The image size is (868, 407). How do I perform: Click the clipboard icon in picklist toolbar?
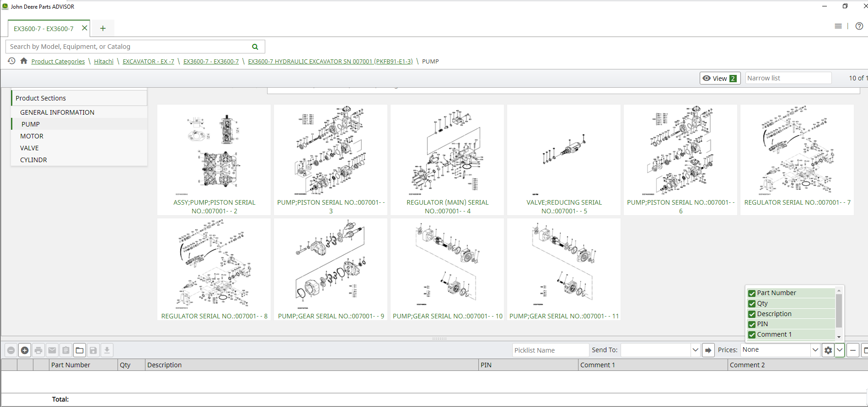[x=66, y=350]
